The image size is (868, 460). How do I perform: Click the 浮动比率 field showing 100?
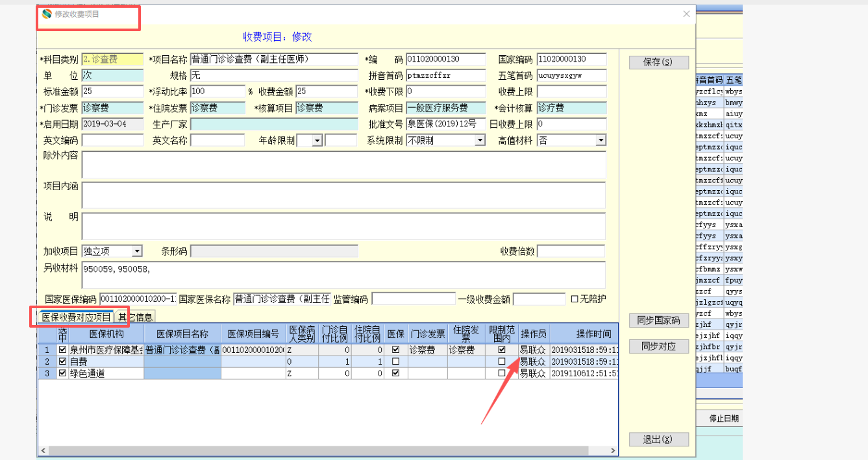217,91
